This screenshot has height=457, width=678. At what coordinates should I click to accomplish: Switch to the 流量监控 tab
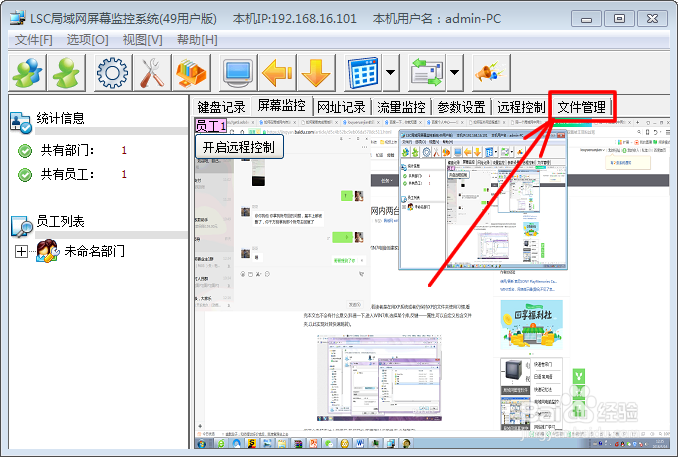click(x=401, y=107)
